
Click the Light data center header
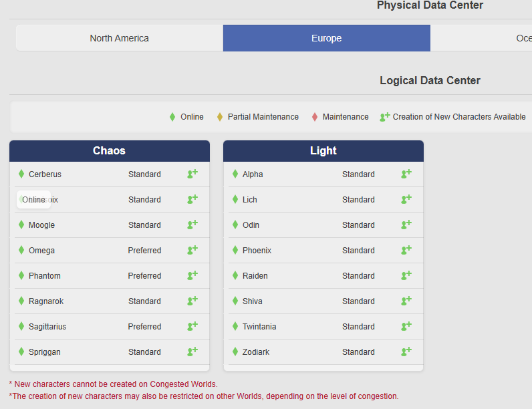[x=323, y=150]
